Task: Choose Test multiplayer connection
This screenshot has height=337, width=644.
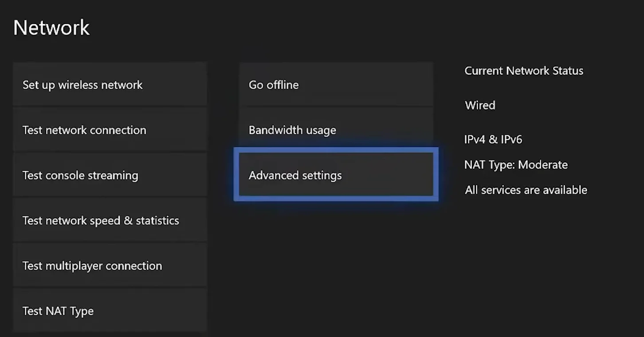Action: tap(110, 266)
